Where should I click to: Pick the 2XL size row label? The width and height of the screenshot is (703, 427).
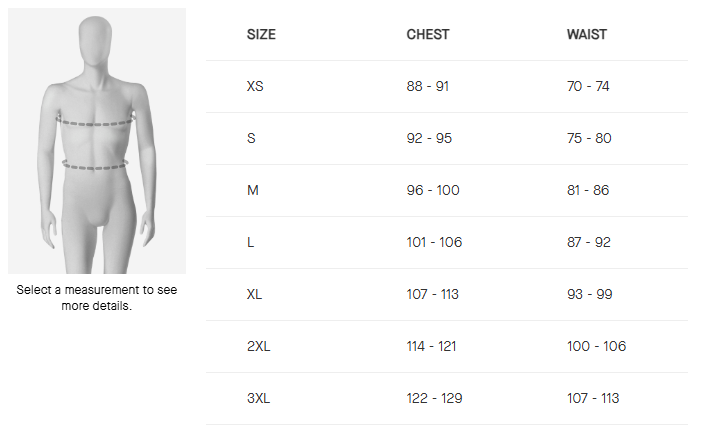(x=259, y=346)
